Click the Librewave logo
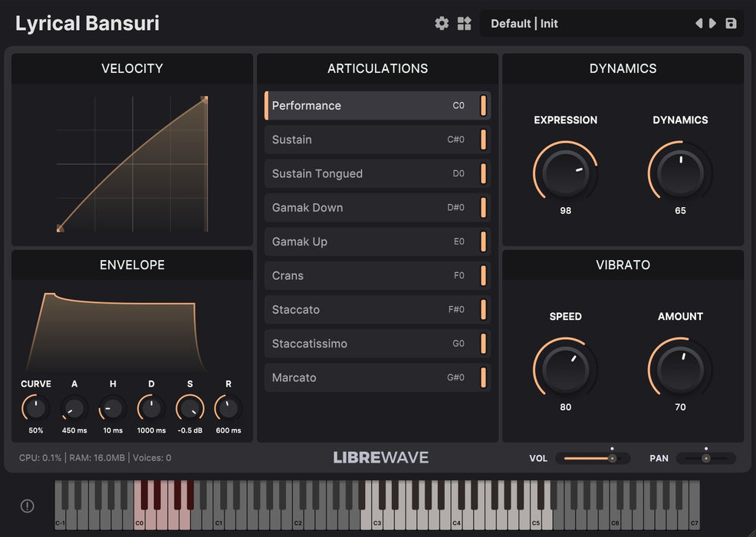The width and height of the screenshot is (756, 537). click(x=380, y=458)
